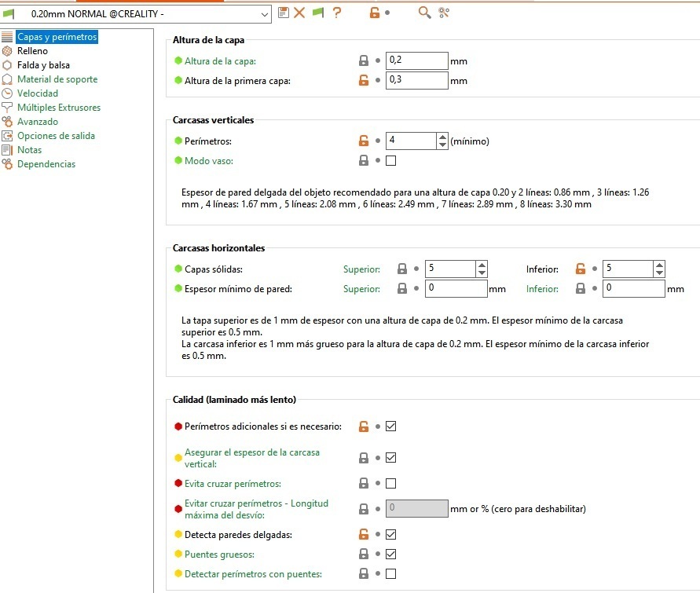This screenshot has width=700, height=593.
Task: Open the Relleno section
Action: click(x=32, y=51)
